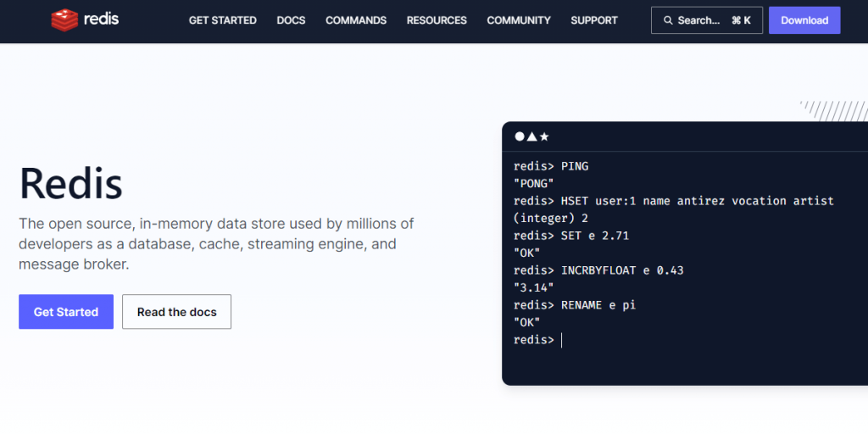Focus the Search field in navbar

706,20
